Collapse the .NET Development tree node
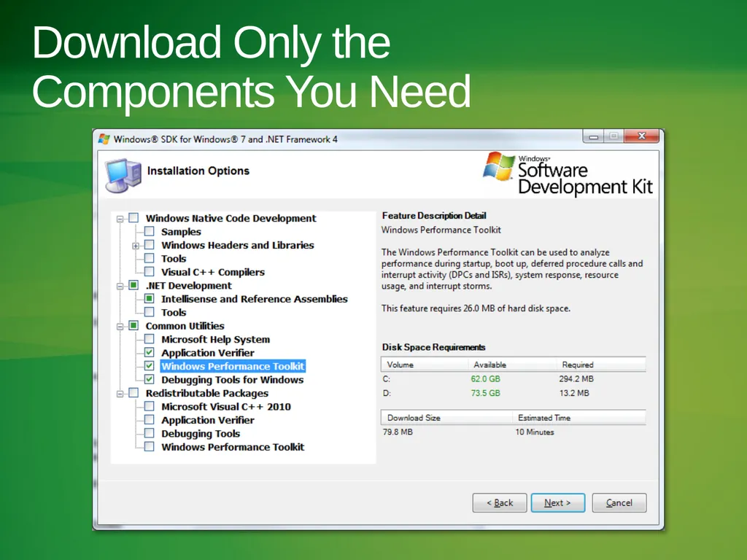Viewport: 747px width, 560px height. click(x=120, y=286)
